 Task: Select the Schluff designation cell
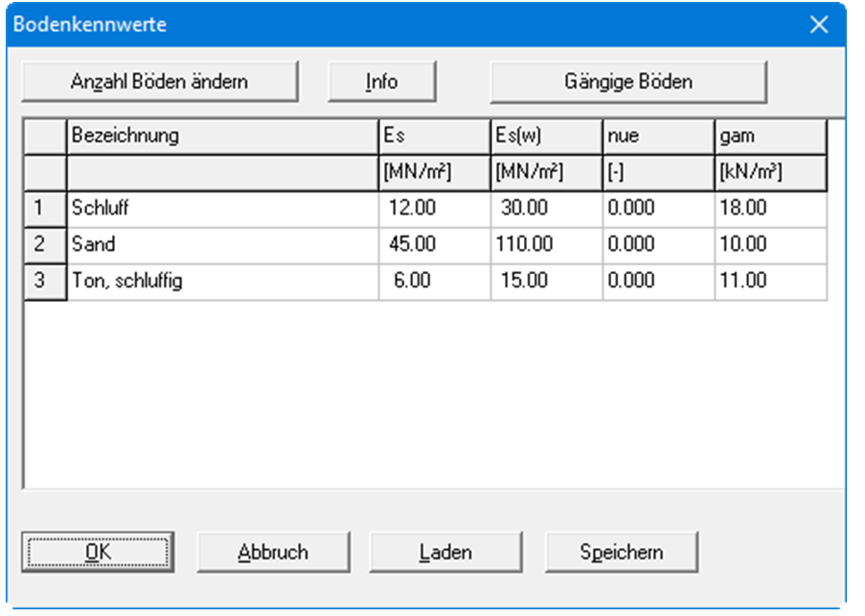point(222,208)
